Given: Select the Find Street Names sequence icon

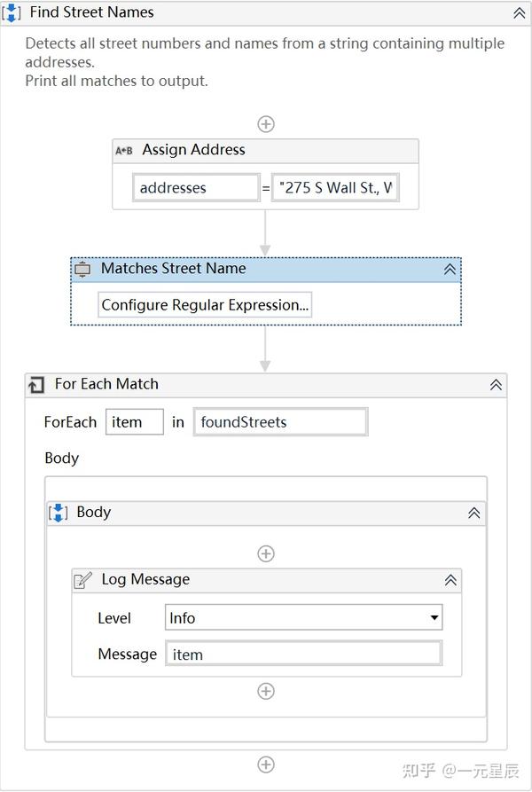Looking at the screenshot, I should 11,12.
